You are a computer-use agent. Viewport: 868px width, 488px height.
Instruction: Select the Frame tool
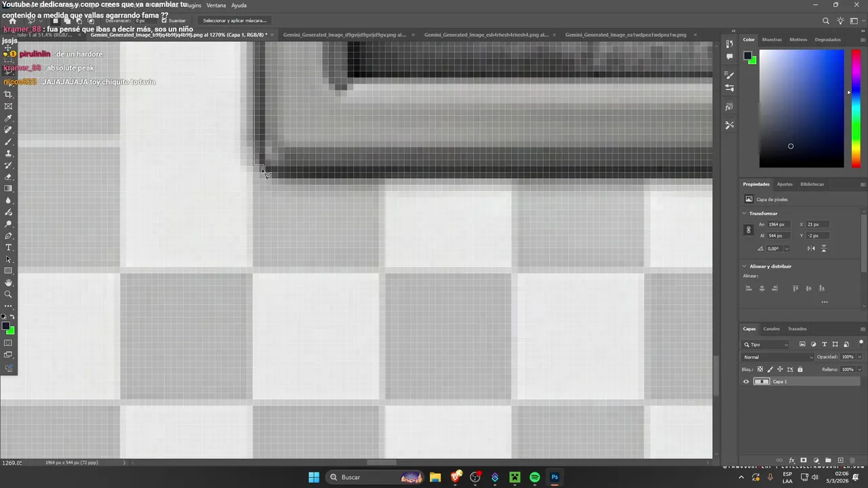pos(8,106)
